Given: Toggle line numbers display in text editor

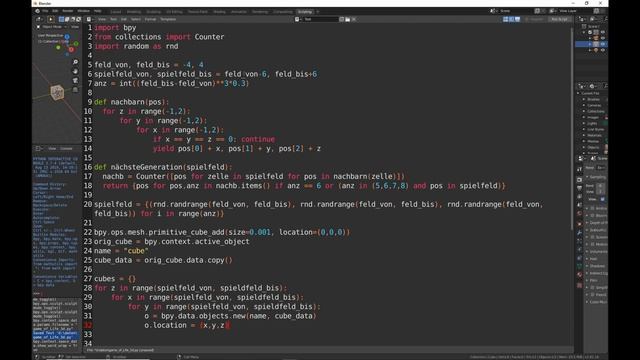Looking at the screenshot, I should pos(505,19).
